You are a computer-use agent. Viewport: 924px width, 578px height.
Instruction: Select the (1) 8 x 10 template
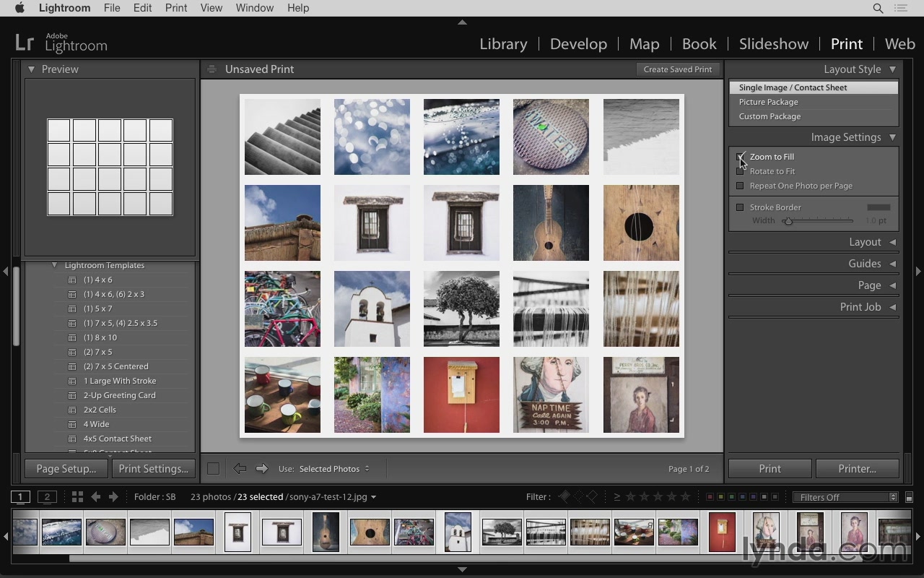point(100,337)
